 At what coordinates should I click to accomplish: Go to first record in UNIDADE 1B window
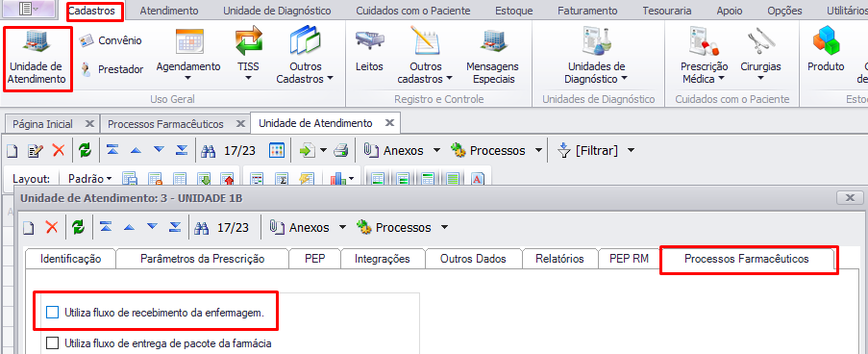(x=106, y=227)
